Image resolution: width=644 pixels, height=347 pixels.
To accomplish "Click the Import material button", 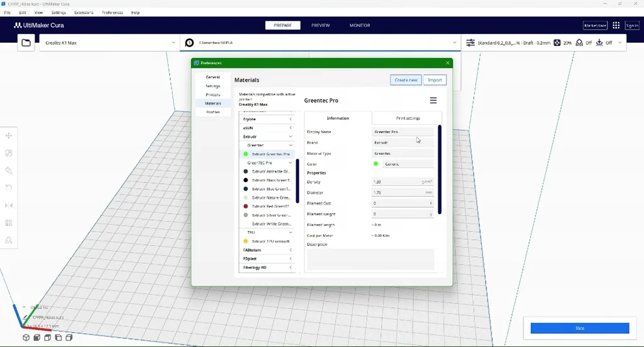I will [435, 80].
